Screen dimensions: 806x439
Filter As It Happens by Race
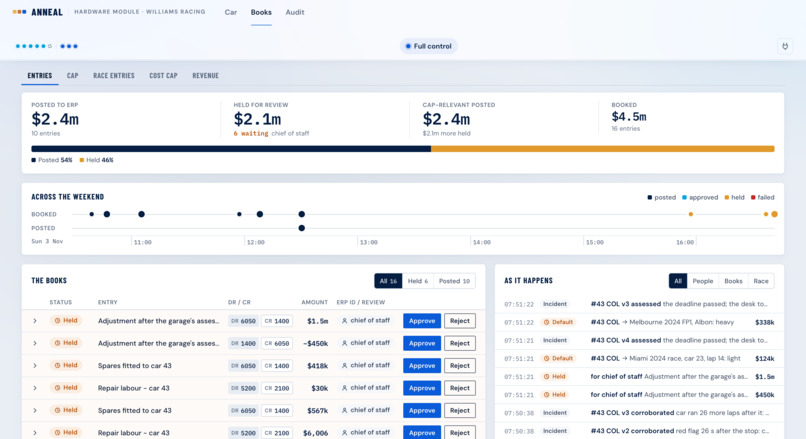click(x=761, y=281)
